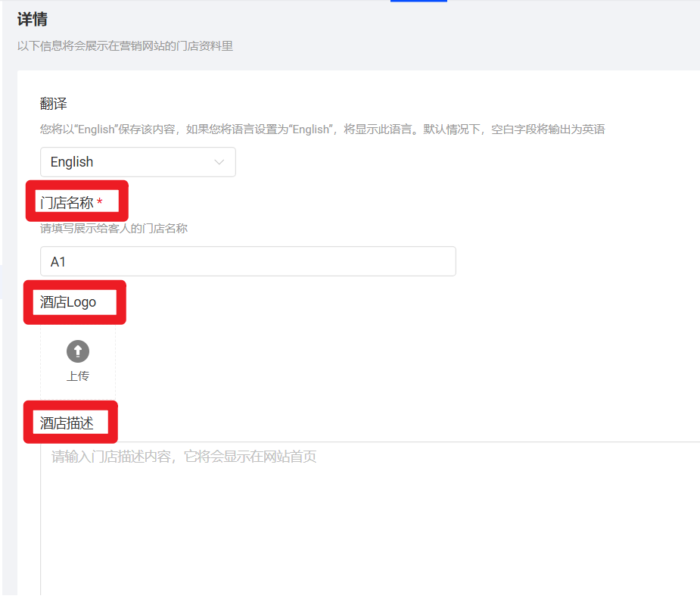The width and height of the screenshot is (700, 602).
Task: Select the 'English' text in the language box
Action: 72,162
